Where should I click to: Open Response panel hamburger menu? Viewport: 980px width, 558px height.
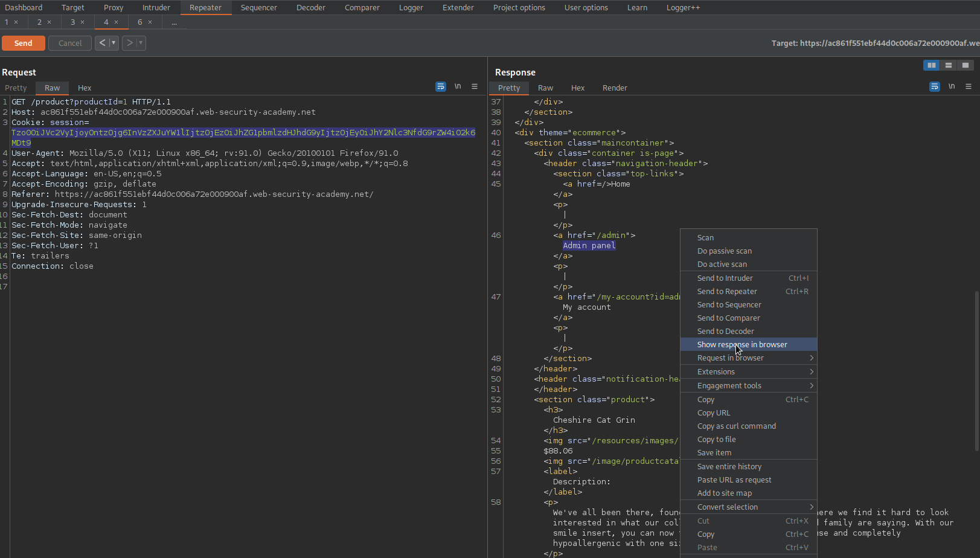(x=969, y=87)
